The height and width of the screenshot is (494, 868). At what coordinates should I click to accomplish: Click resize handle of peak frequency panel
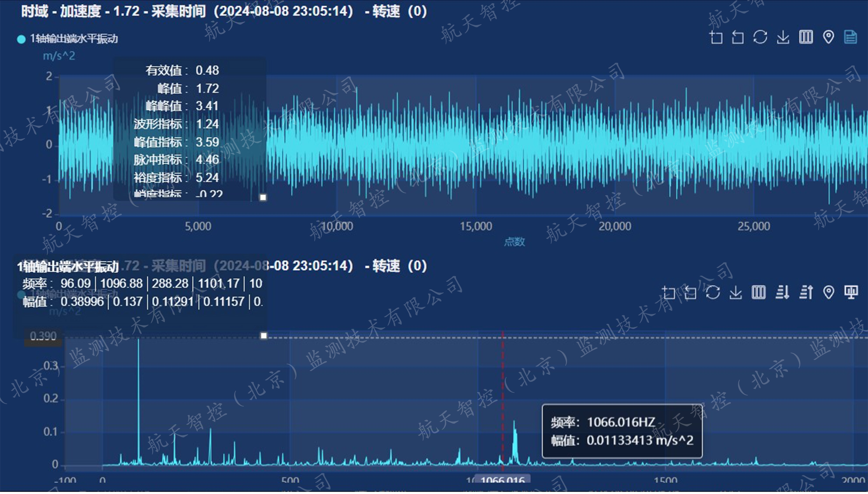[x=264, y=336]
